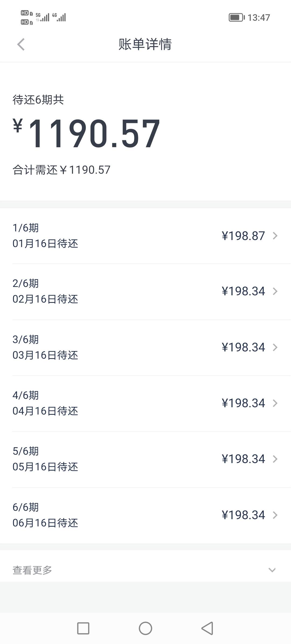Expand the 查看更多 dropdown arrow
This screenshot has width=291, height=644.
coord(272,570)
